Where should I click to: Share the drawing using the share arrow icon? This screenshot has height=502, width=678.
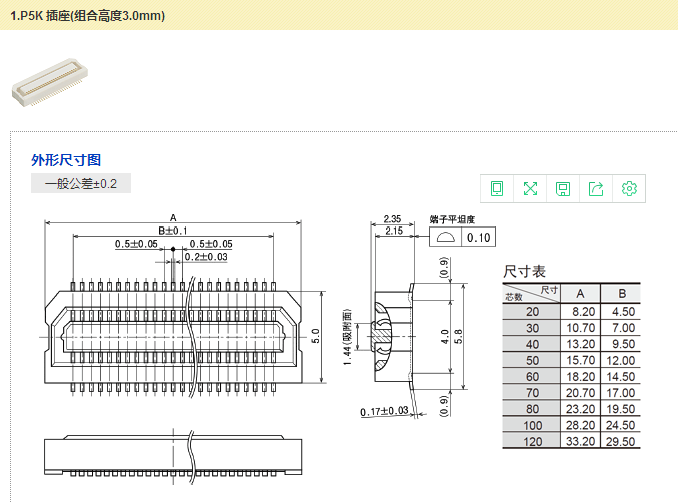tap(596, 189)
